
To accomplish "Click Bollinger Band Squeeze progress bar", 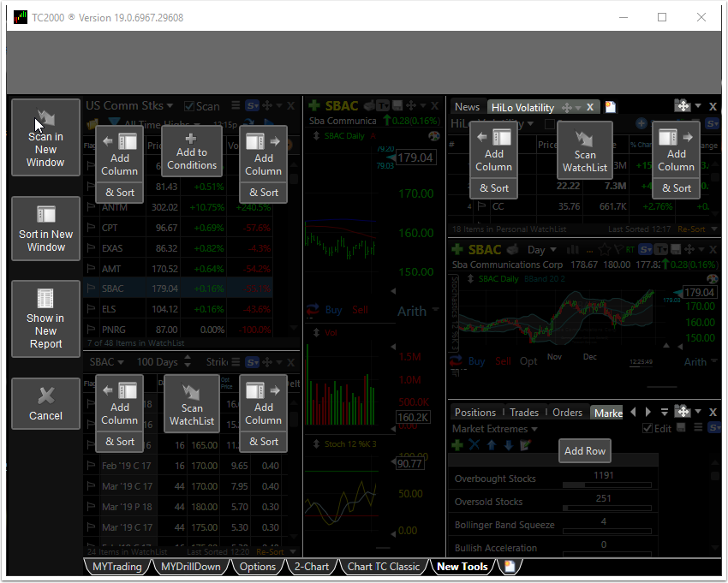I will [x=607, y=531].
